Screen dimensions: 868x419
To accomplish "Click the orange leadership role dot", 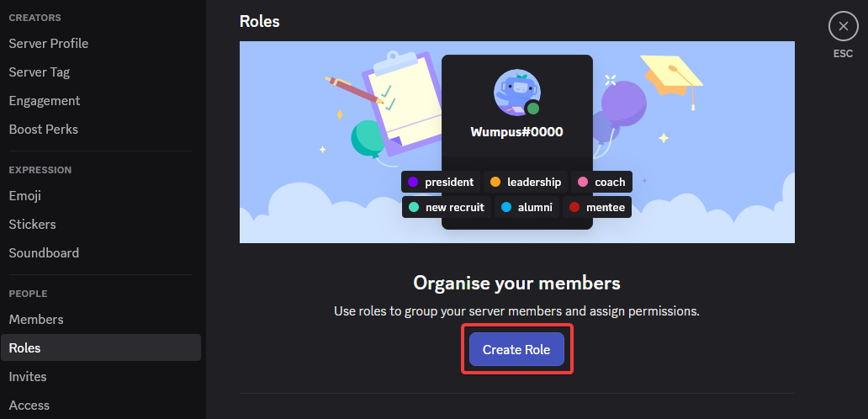I will point(495,182).
